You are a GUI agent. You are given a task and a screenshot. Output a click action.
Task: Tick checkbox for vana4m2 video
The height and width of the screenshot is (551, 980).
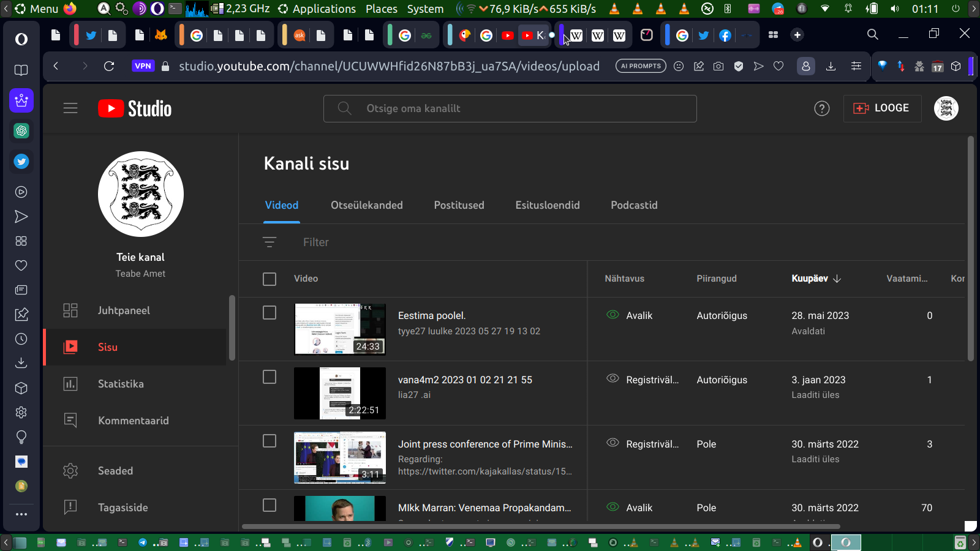pos(269,377)
